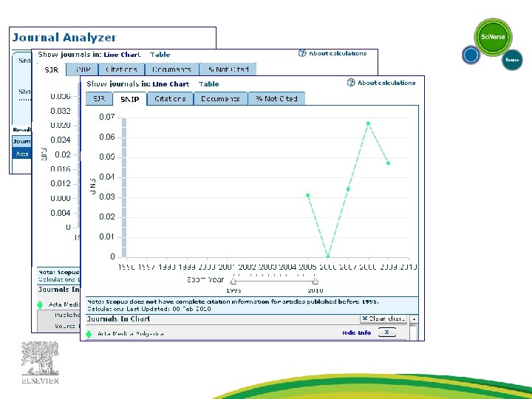This screenshot has width=532, height=399.
Task: Click the Scopus teal circle logo
Action: (x=512, y=60)
